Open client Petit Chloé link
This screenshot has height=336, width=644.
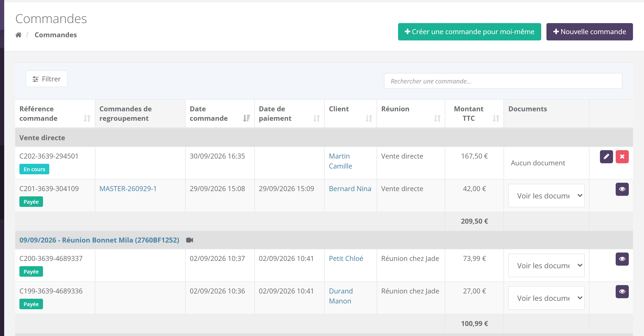346,259
